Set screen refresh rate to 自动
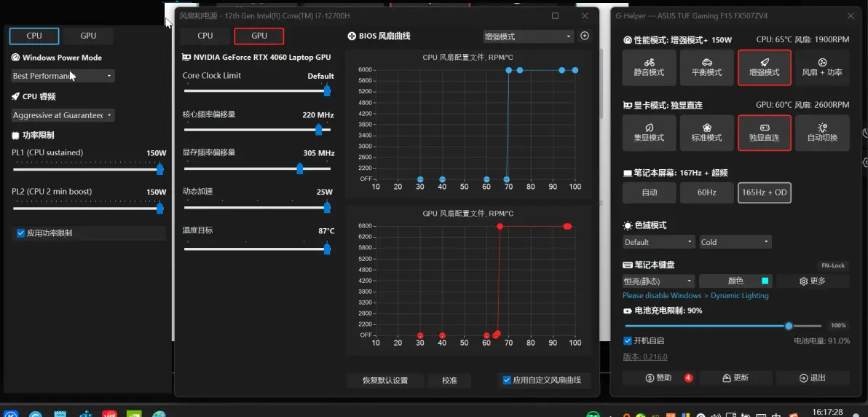This screenshot has width=868, height=417. tap(649, 192)
